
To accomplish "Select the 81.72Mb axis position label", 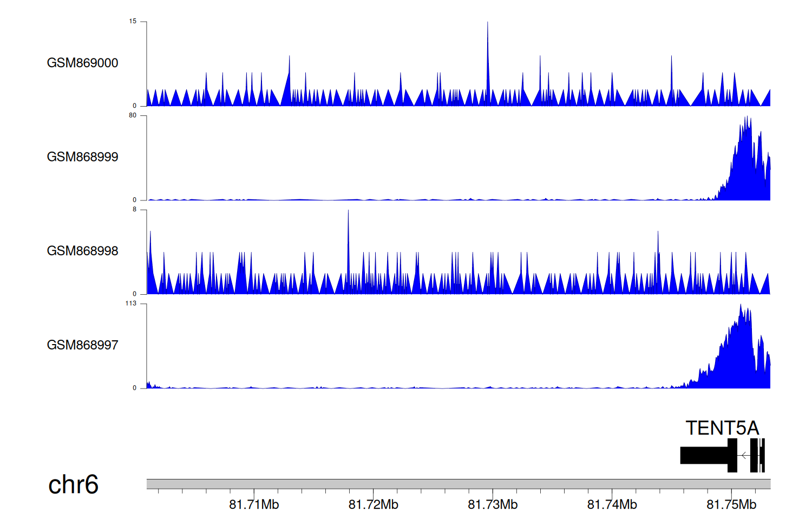I will point(373,505).
